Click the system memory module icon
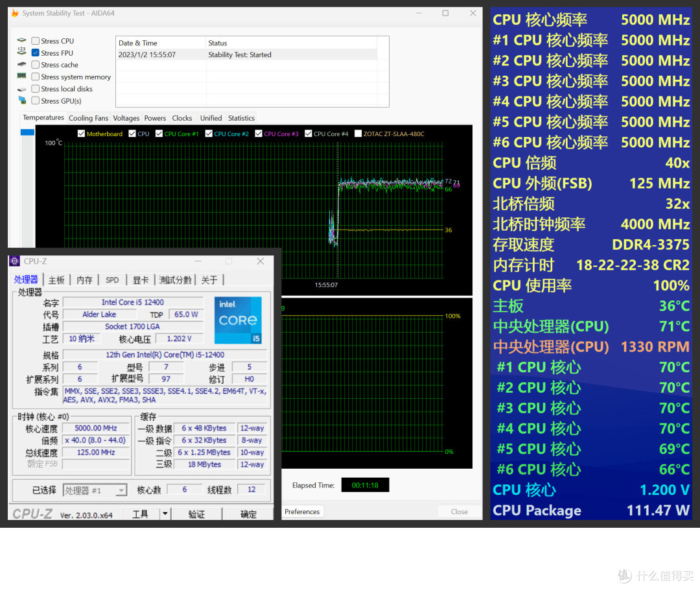The width and height of the screenshot is (700, 590). 21,76
